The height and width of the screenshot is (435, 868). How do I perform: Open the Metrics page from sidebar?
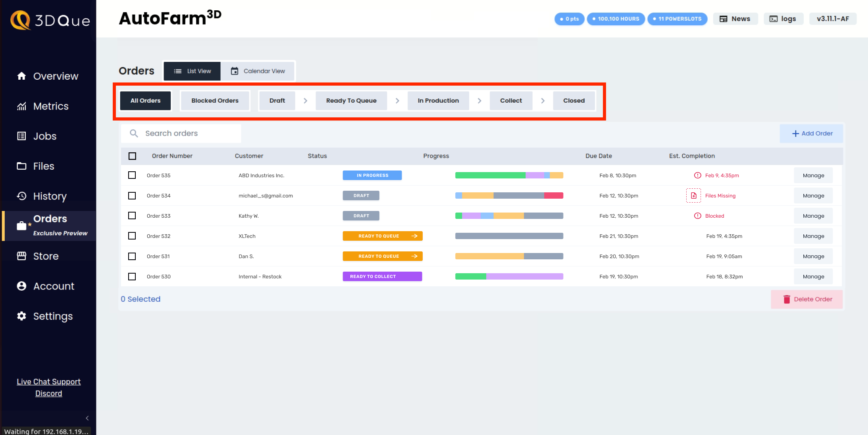(50, 106)
